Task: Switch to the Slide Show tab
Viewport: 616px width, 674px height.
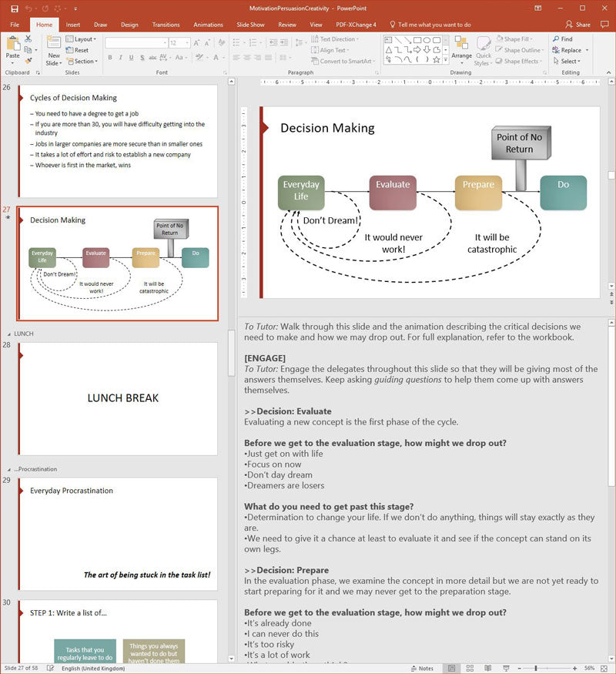Action: (250, 25)
